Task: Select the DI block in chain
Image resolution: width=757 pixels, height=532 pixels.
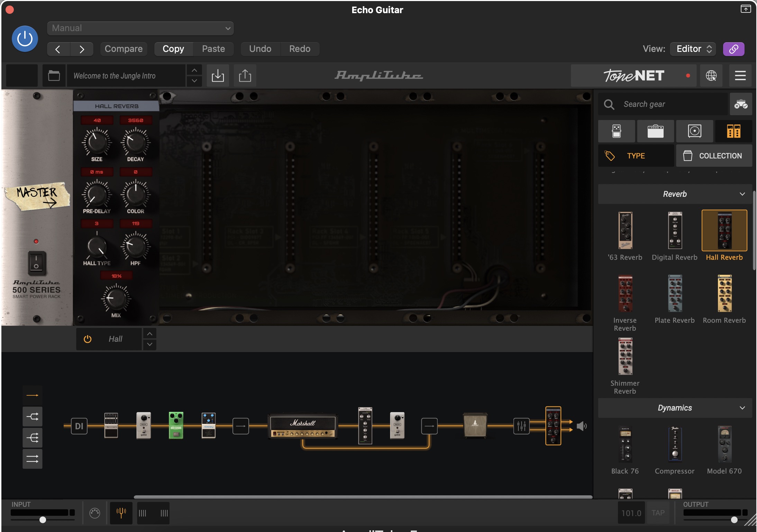Action: [79, 426]
